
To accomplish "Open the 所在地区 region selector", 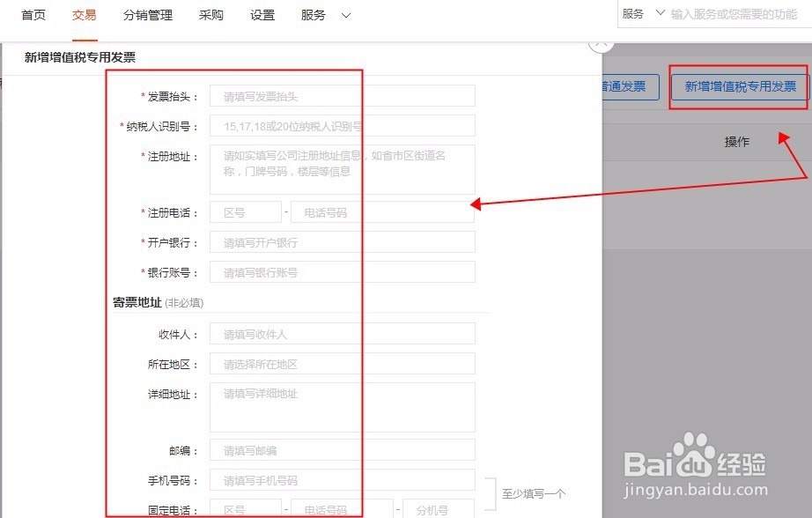I will [343, 364].
